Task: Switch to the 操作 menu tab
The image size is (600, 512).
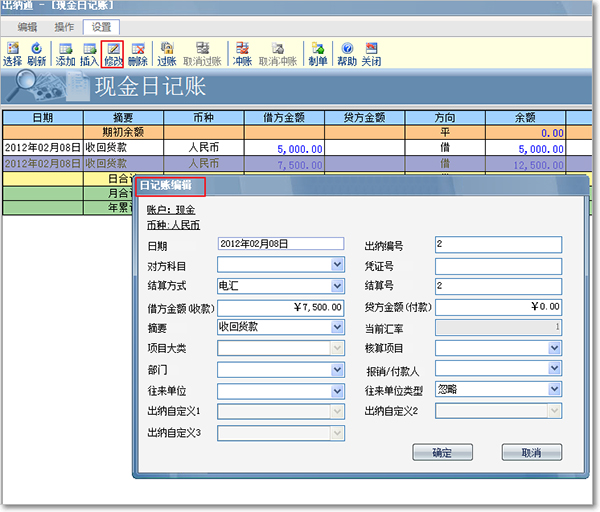Action: pos(64,26)
